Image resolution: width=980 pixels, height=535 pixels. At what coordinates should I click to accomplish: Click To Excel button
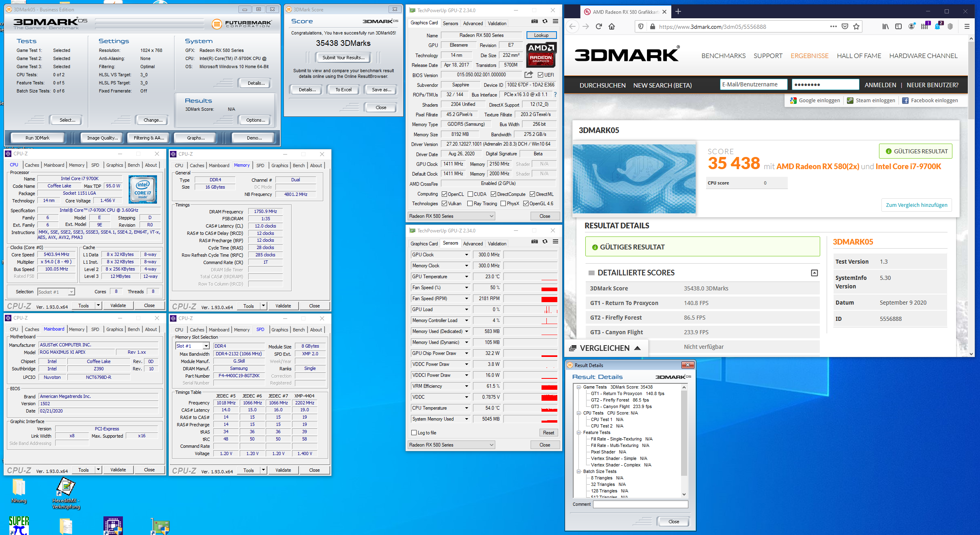(343, 90)
